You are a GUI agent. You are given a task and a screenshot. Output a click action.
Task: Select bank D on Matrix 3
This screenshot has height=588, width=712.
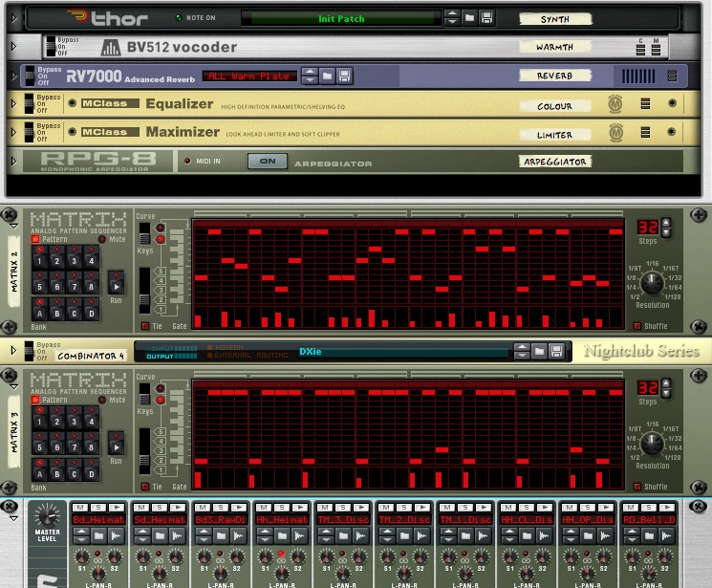tap(92, 468)
